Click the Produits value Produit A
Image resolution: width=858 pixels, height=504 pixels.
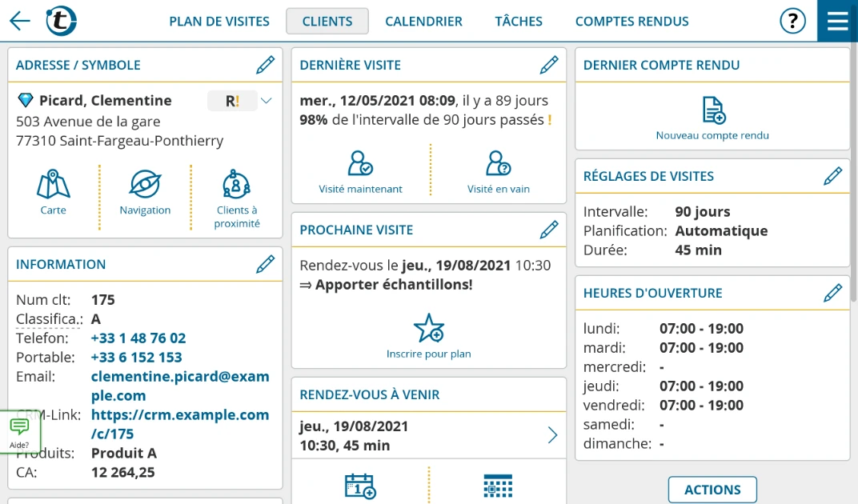124,453
